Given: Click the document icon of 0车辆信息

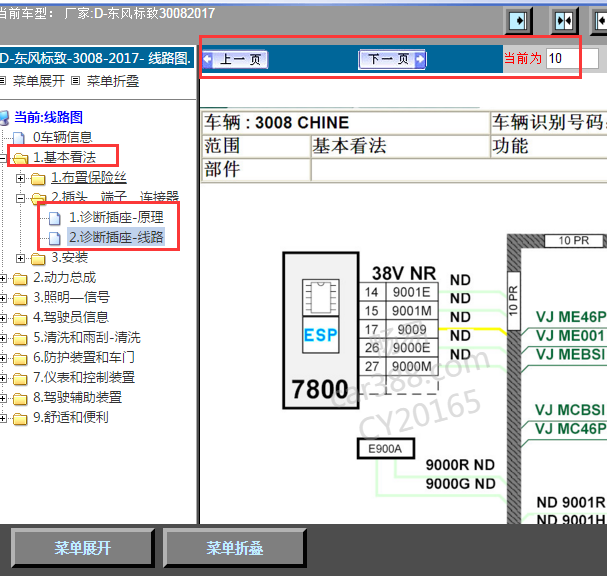Looking at the screenshot, I should (19, 138).
